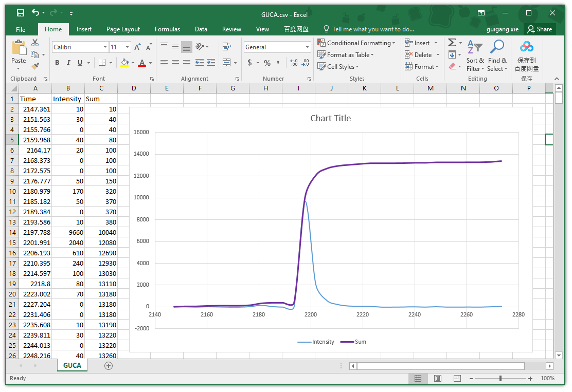Click Increase Font Size icon

pyautogui.click(x=137, y=47)
